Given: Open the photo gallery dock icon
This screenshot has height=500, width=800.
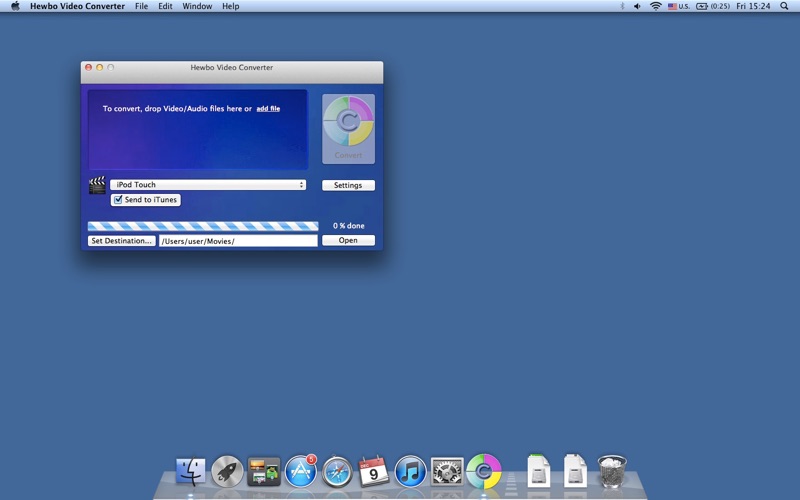Looking at the screenshot, I should click(264, 471).
